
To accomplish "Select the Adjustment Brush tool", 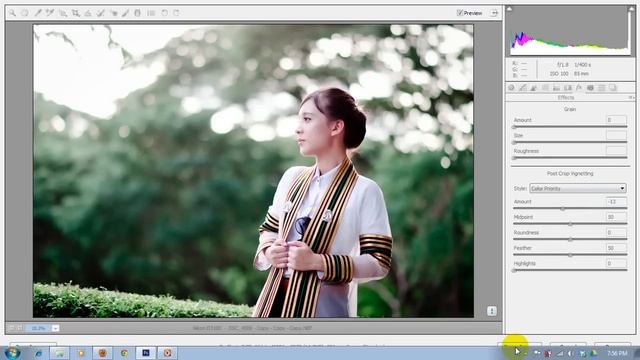I will tap(126, 13).
